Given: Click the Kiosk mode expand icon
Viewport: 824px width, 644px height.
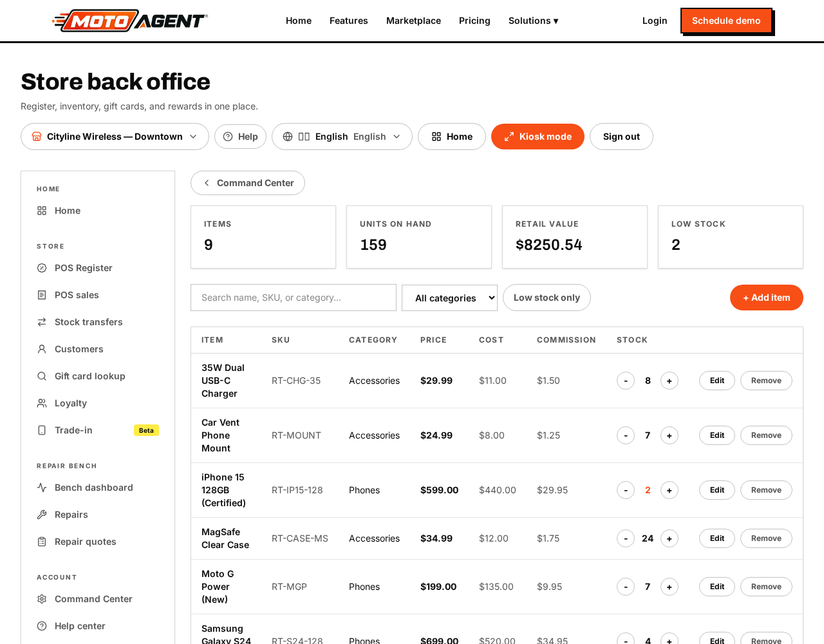Looking at the screenshot, I should tap(509, 137).
